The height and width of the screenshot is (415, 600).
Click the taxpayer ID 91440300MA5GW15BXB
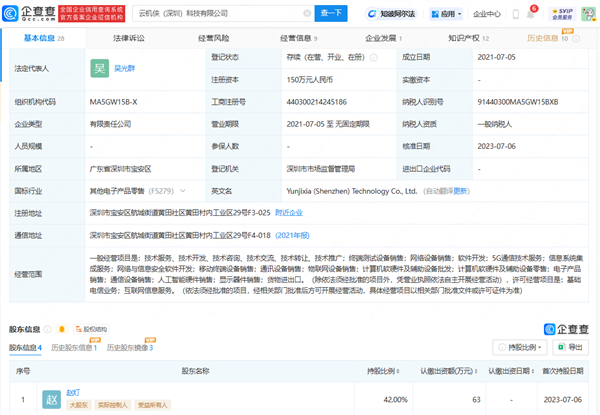coord(518,102)
